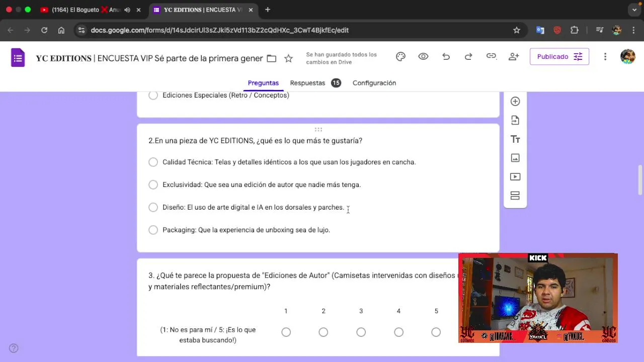Viewport: 644px width, 362px height.
Task: Redo the last change
Action: (x=468, y=57)
